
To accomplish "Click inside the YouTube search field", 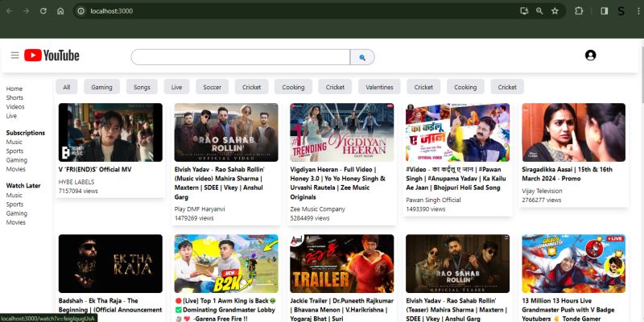I will tap(240, 57).
